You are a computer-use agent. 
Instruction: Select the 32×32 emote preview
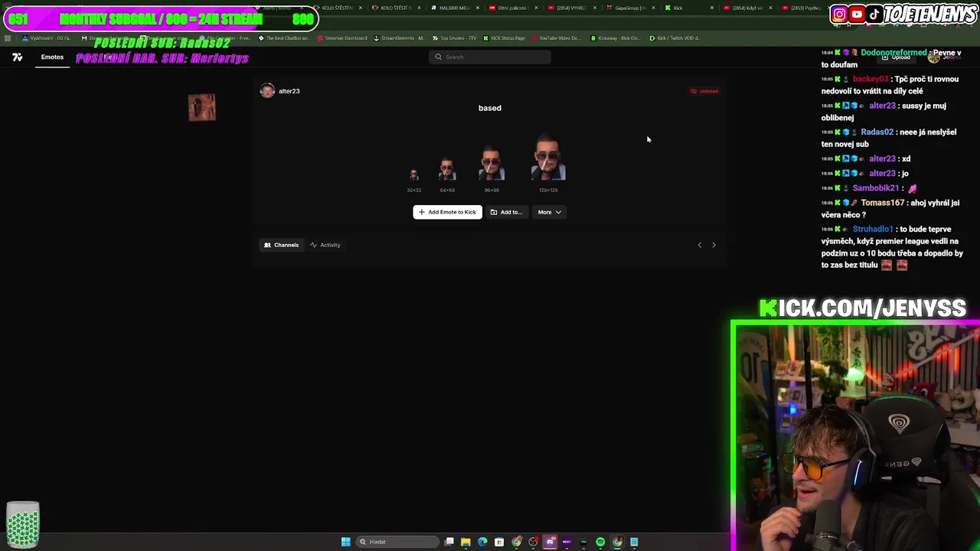pos(413,175)
